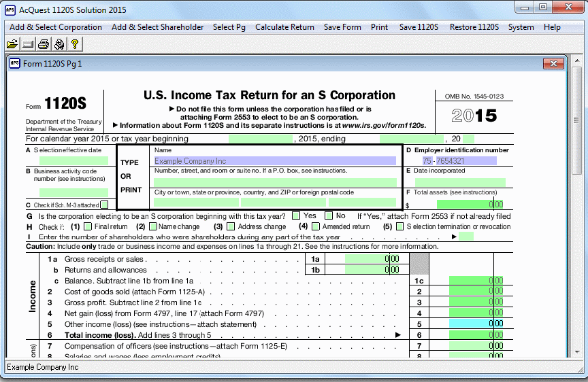Click the line 2 Cost of goods sold field
588x382 pixels.
click(x=476, y=291)
